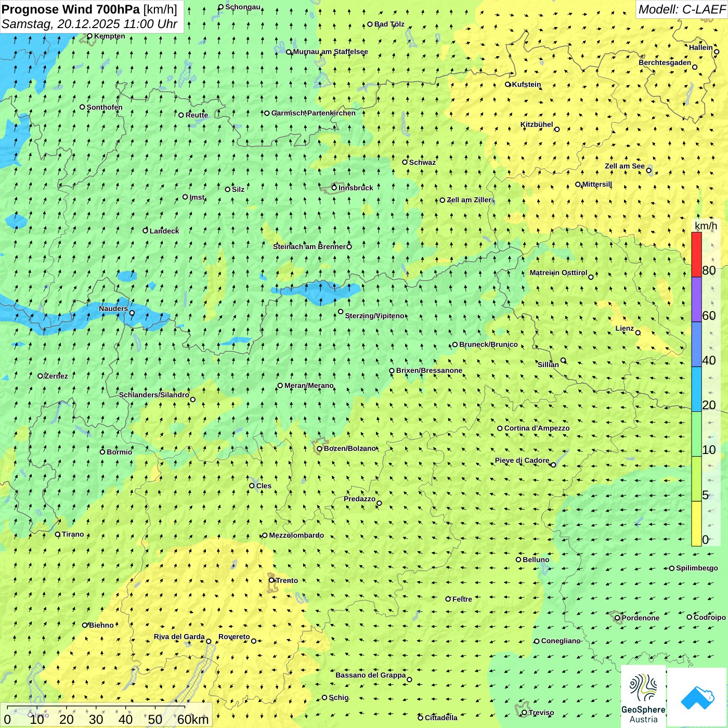Click the 'Berchtesgaden' label
The image size is (728, 728).
(x=665, y=62)
